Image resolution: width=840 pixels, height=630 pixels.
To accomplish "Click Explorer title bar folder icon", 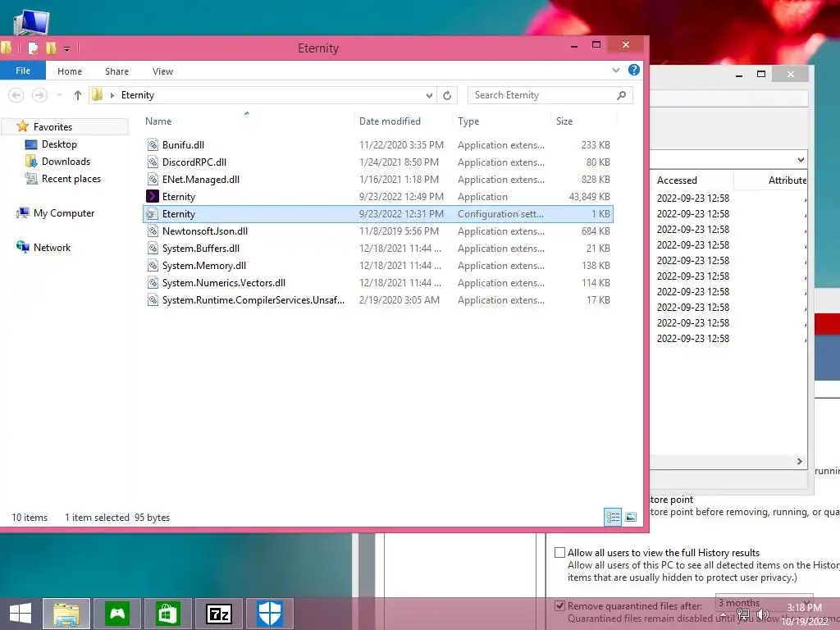I will click(x=6, y=48).
